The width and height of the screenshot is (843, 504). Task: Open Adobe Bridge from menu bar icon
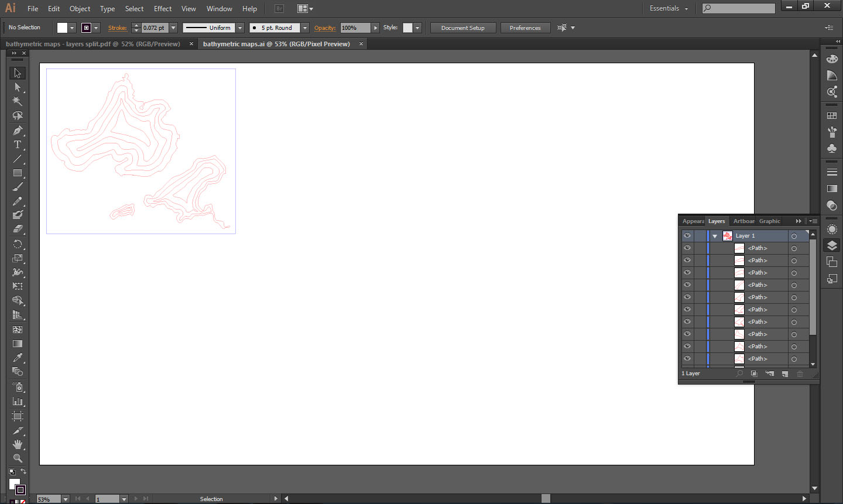pyautogui.click(x=279, y=8)
